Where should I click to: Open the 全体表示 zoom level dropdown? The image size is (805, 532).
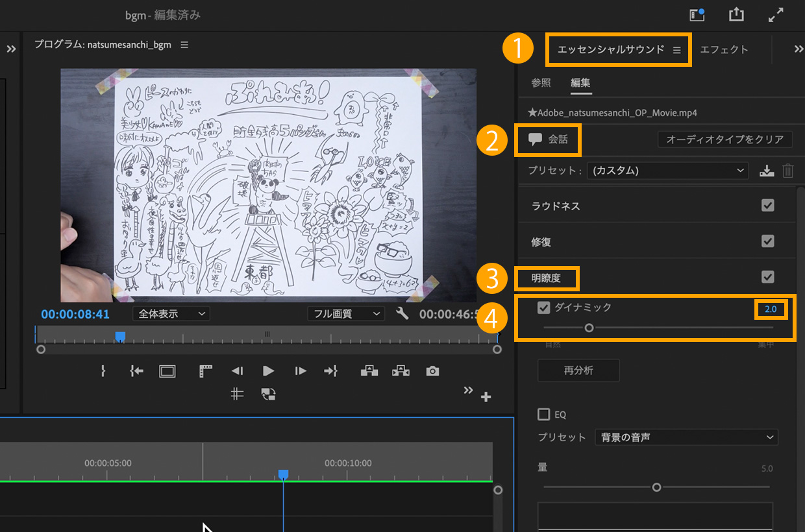(171, 314)
